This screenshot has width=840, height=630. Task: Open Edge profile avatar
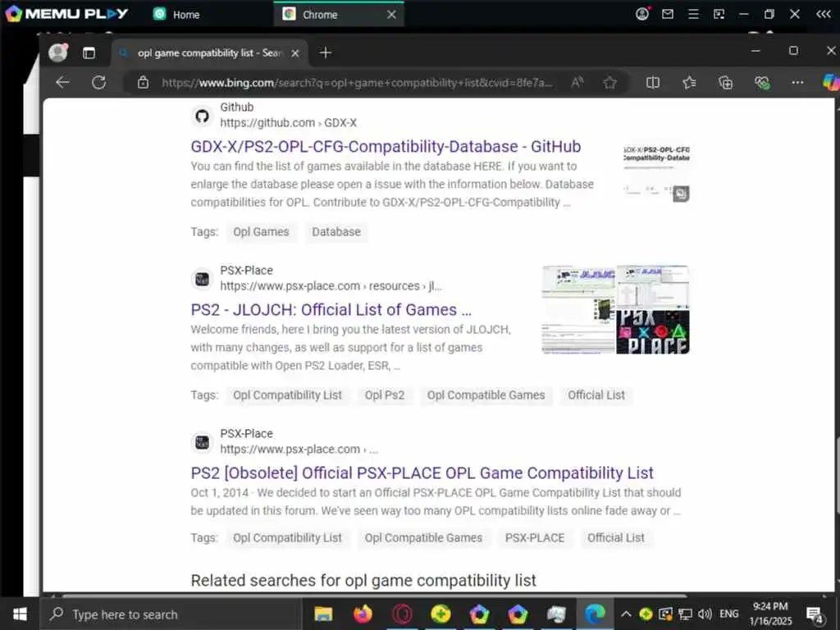pyautogui.click(x=58, y=52)
